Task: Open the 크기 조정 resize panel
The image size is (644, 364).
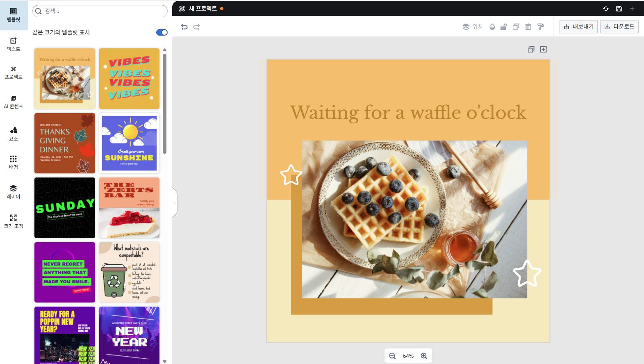Action: [14, 221]
